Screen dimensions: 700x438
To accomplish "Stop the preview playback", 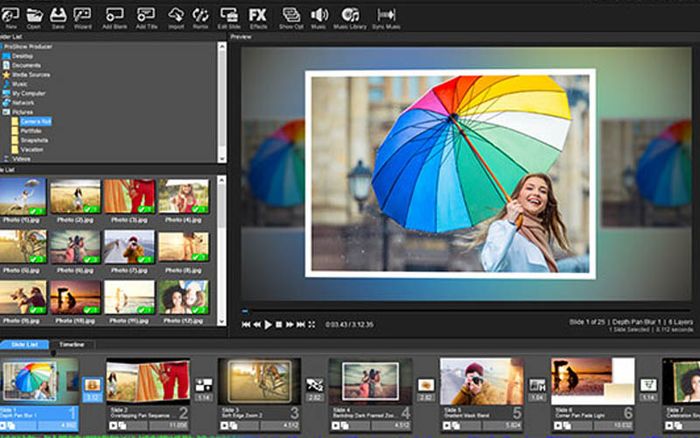I will pyautogui.click(x=279, y=325).
